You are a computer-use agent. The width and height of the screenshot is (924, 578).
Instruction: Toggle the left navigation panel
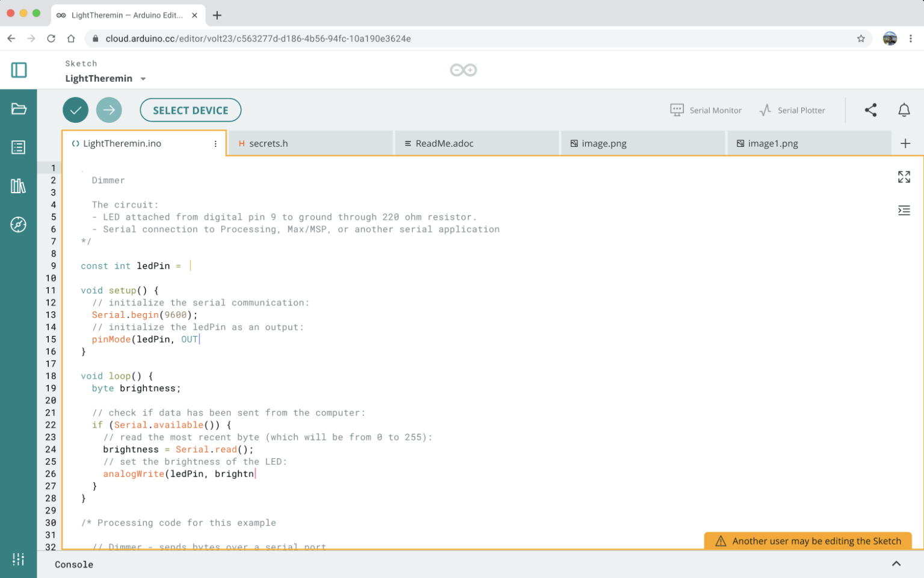click(19, 70)
